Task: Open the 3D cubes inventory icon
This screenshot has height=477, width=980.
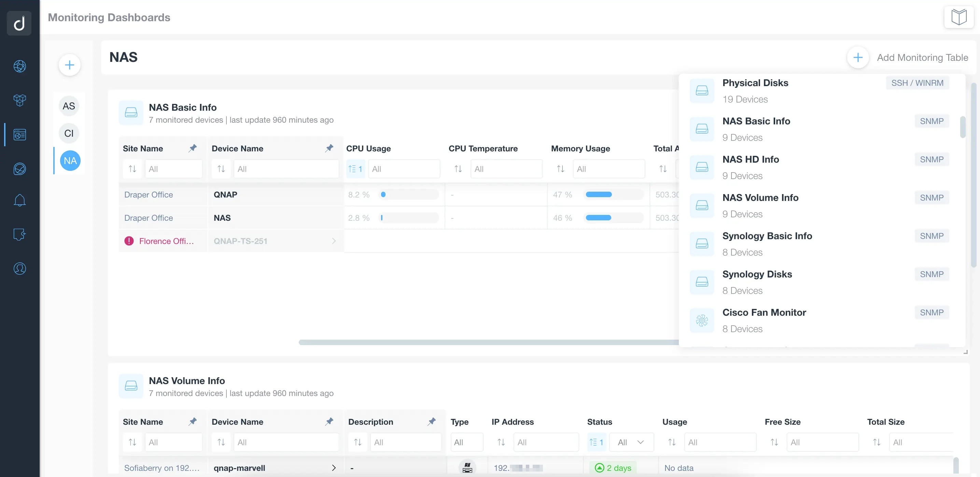Action: 19,100
